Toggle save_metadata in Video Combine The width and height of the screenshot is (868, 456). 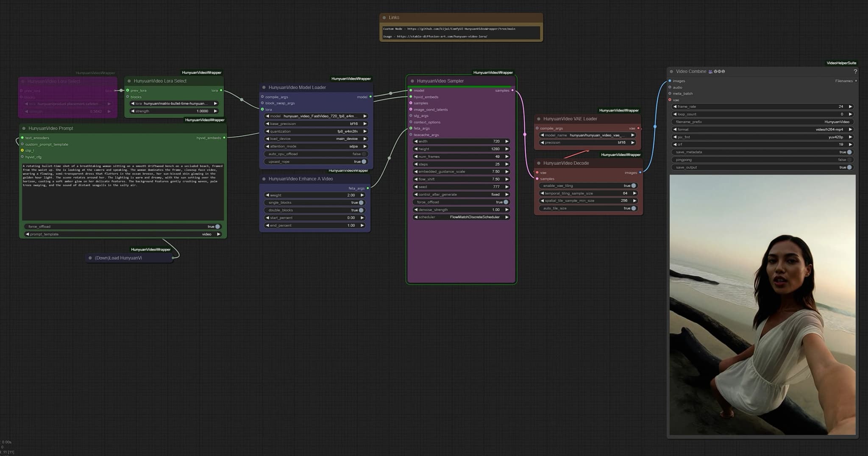point(762,152)
